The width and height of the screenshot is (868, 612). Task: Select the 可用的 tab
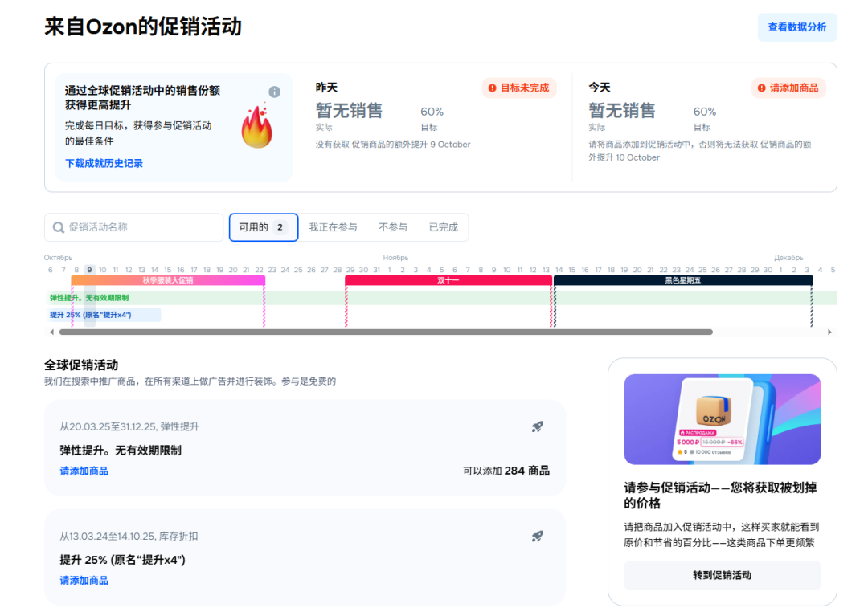pyautogui.click(x=264, y=227)
